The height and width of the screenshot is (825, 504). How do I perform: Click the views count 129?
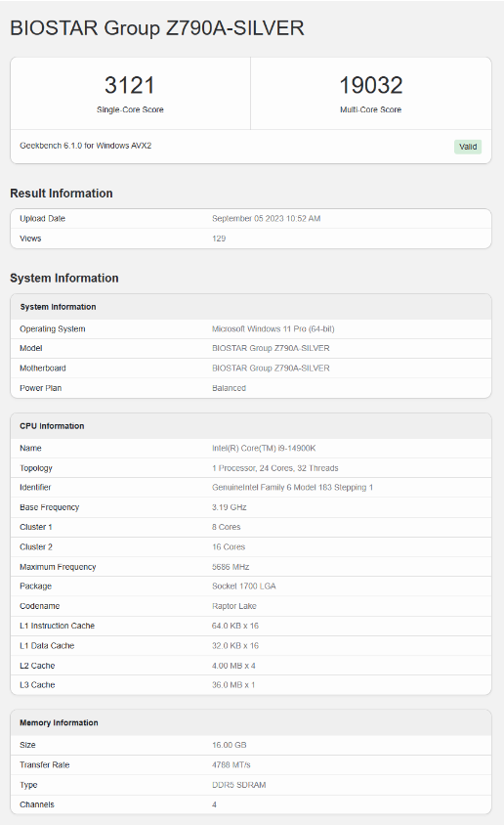219,239
